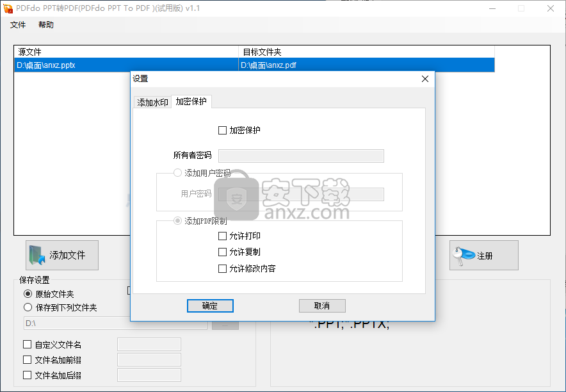Image resolution: width=566 pixels, height=392 pixels.
Task: Click the 自定义文件名 text field
Action: point(149,345)
